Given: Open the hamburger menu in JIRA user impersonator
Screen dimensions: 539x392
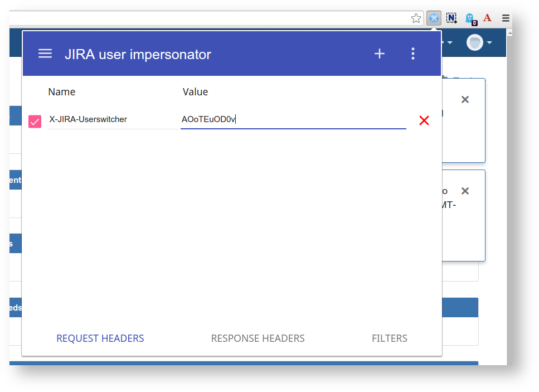Looking at the screenshot, I should click(45, 54).
